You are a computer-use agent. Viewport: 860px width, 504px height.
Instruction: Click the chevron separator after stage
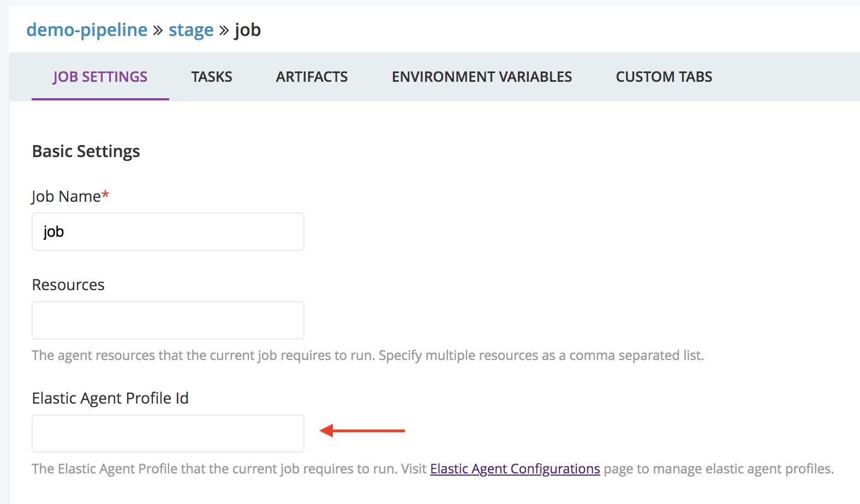pyautogui.click(x=224, y=31)
